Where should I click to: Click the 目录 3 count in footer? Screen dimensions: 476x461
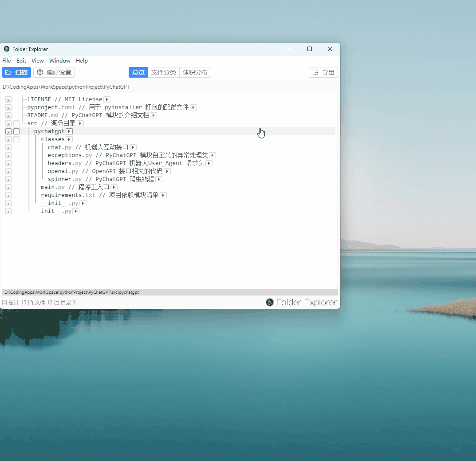coord(65,303)
